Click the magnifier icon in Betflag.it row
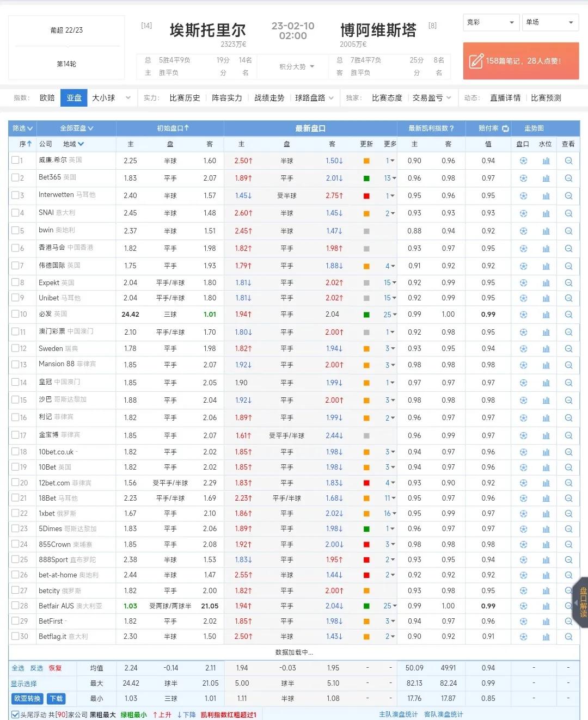The image size is (588, 720). pyautogui.click(x=568, y=636)
